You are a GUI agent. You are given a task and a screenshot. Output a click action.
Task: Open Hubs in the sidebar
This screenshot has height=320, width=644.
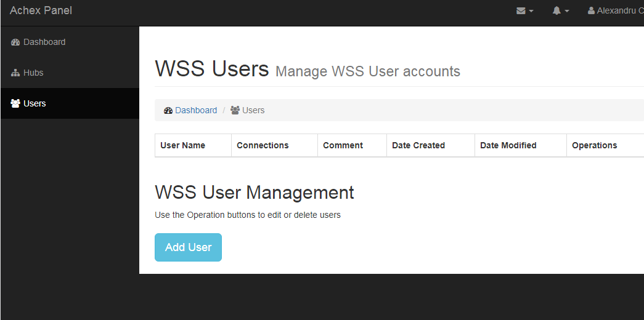(70, 73)
